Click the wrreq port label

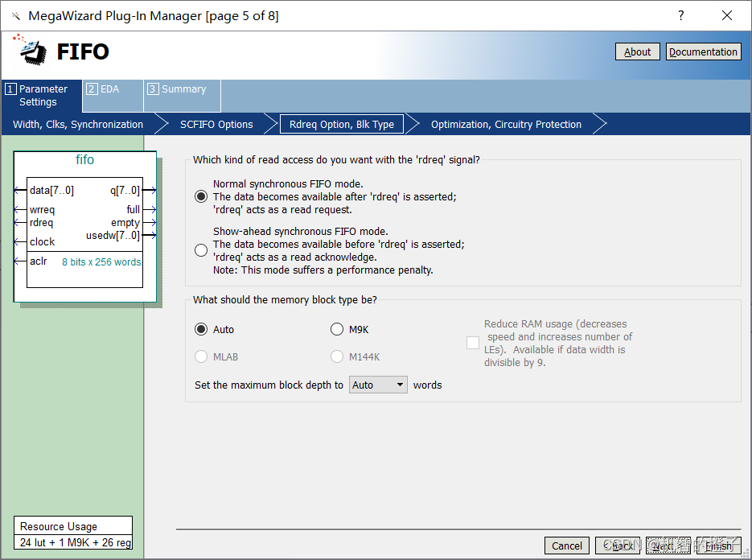[42, 210]
